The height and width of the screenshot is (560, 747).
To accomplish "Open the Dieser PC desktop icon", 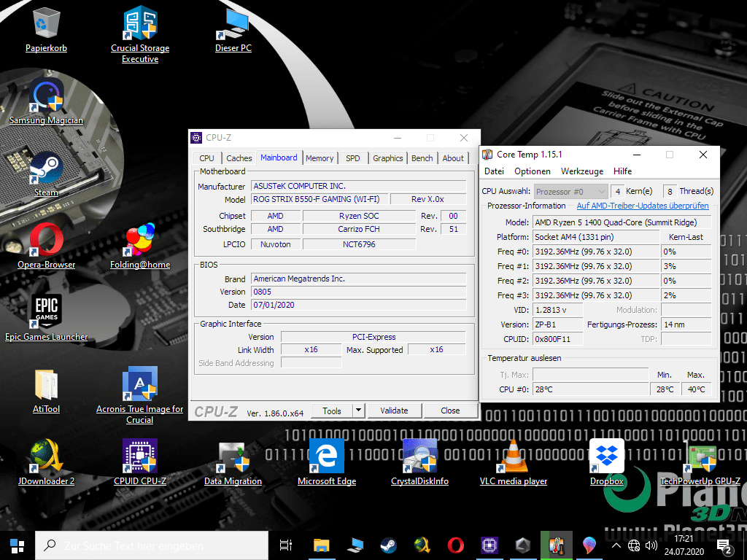I will (233, 31).
